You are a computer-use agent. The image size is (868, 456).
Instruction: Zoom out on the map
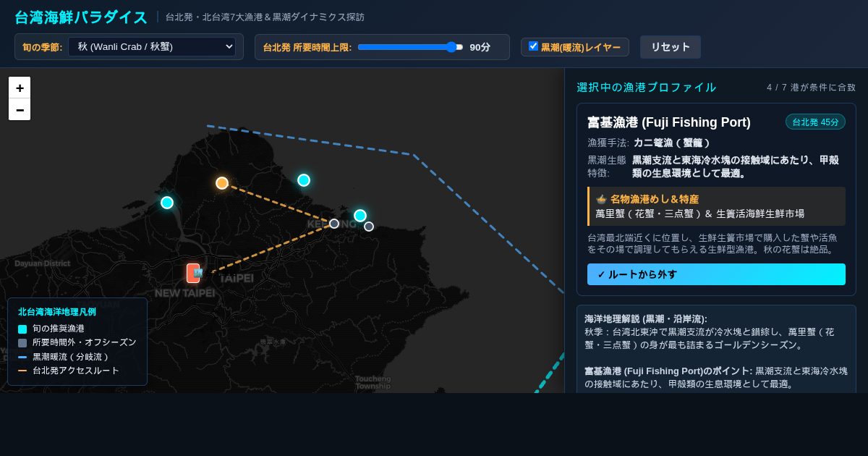coord(20,109)
